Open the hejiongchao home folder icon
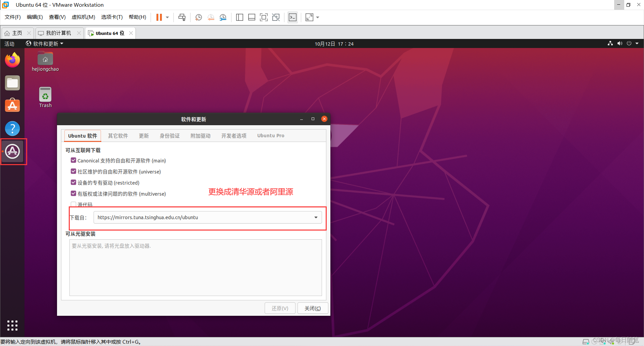This screenshot has width=644, height=346. (45, 61)
